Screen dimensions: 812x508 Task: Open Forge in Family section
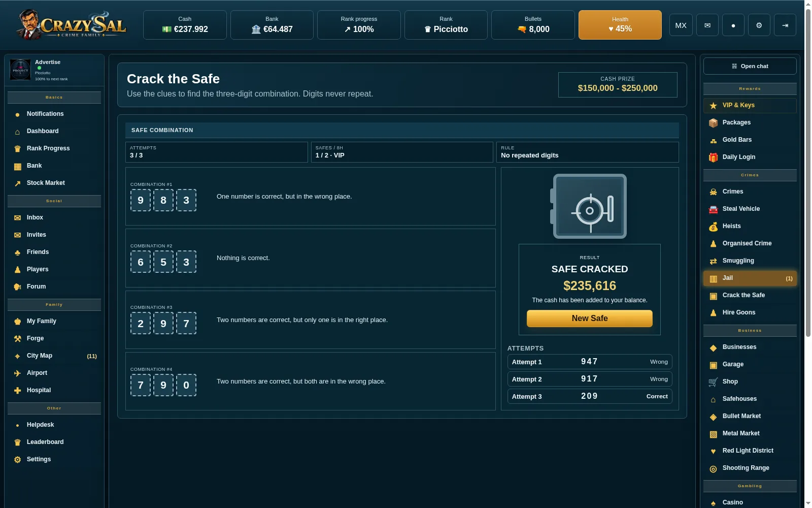click(54, 338)
